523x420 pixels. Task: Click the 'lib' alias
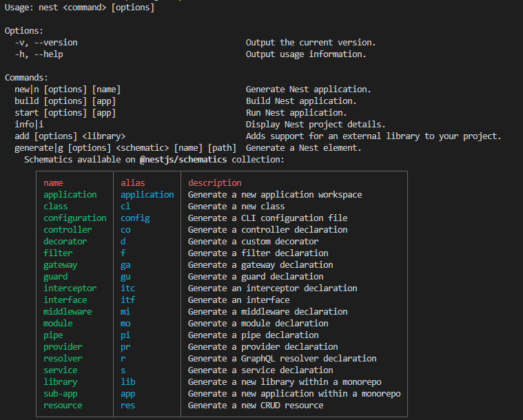tap(127, 382)
